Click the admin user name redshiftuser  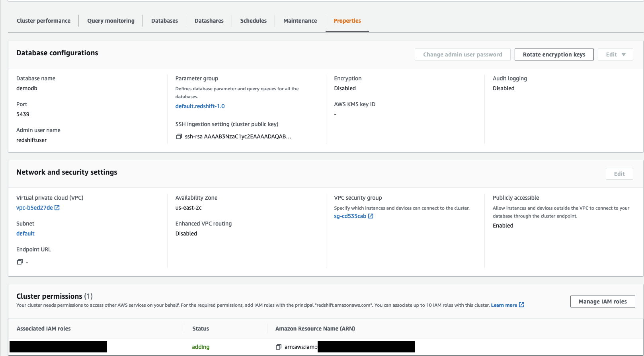coord(31,140)
